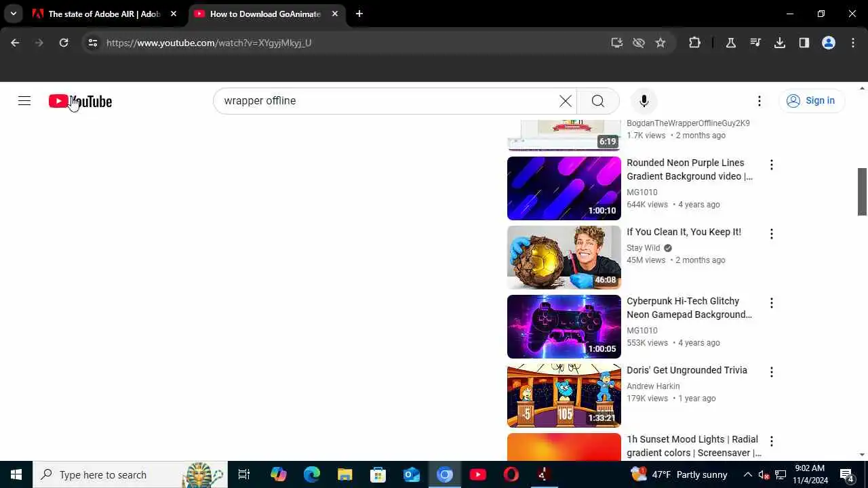The width and height of the screenshot is (868, 488).
Task: Open options for Doris' Get Ungrounded Trivia
Action: click(x=771, y=372)
